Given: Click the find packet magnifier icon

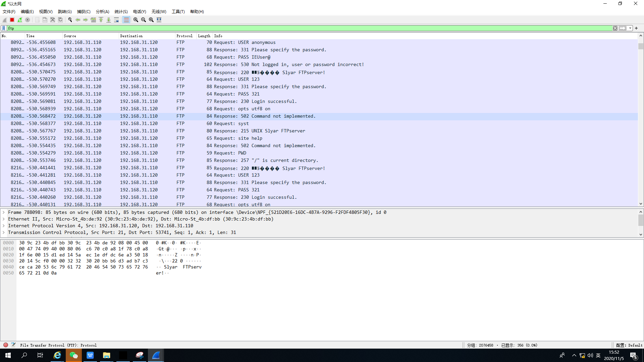Looking at the screenshot, I should pyautogui.click(x=70, y=20).
